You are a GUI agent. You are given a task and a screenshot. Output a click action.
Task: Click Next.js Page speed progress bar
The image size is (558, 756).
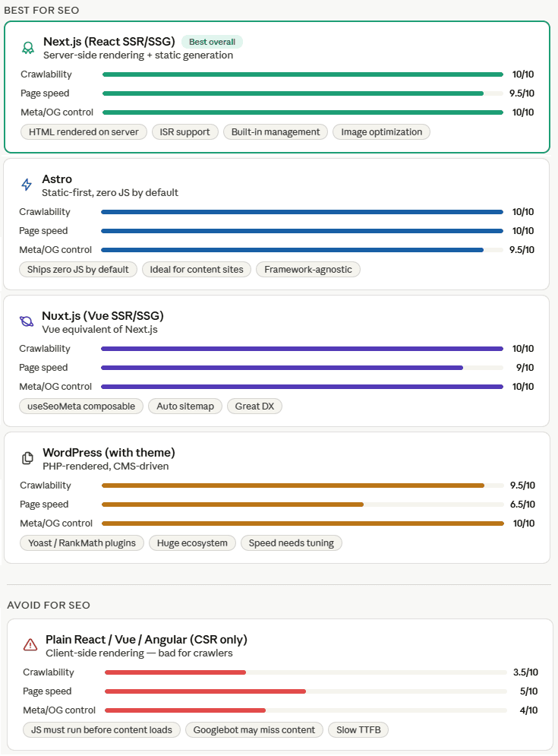pyautogui.click(x=303, y=93)
